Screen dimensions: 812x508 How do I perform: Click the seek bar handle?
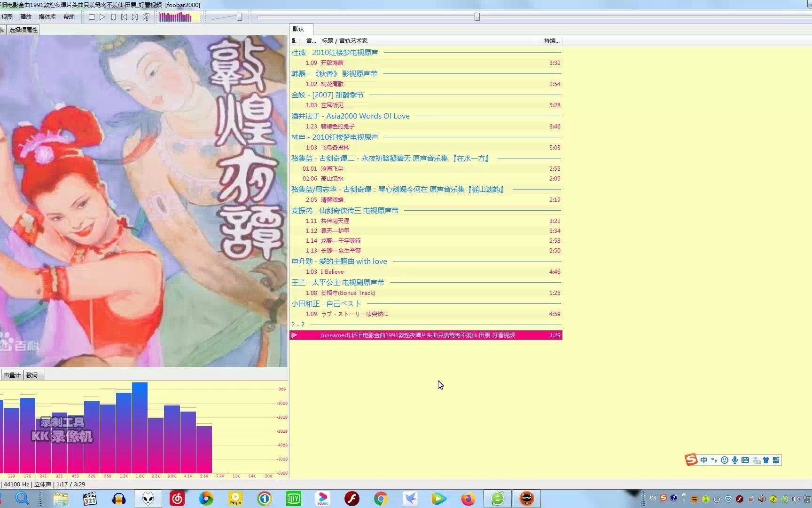pyautogui.click(x=477, y=17)
